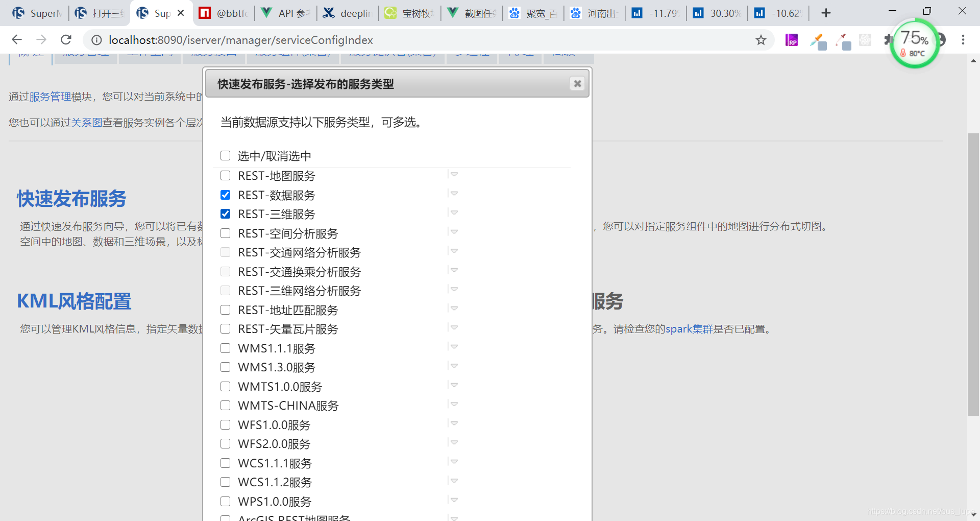Bookmark this page with the star icon
The width and height of the screenshot is (980, 521).
(761, 40)
